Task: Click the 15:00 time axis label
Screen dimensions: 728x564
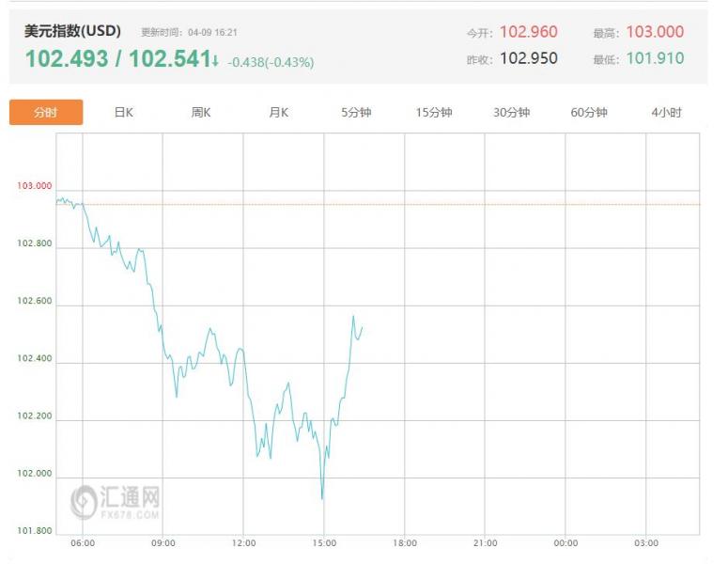Action: (x=324, y=543)
